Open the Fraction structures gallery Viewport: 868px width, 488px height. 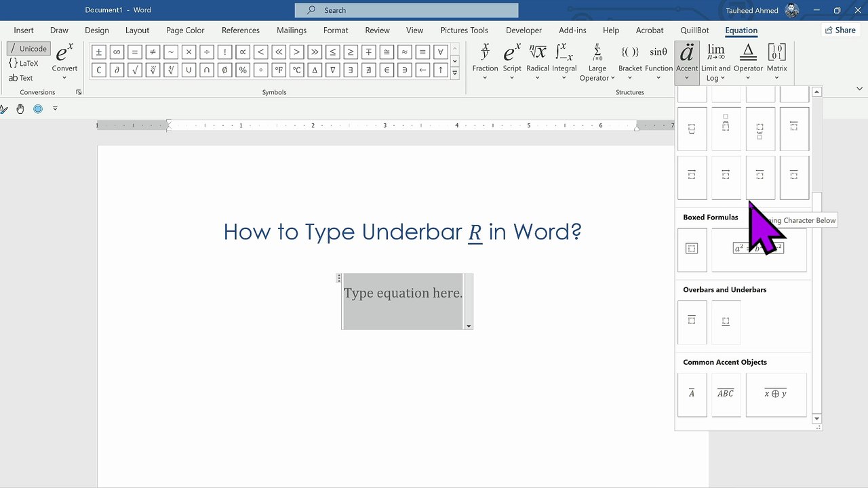tap(485, 62)
